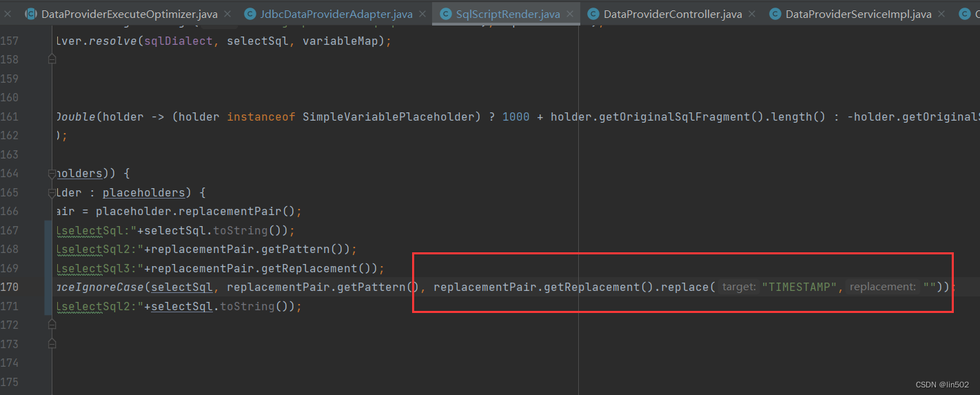Collapse the for loop at line 165
This screenshot has height=395, width=980.
52,193
